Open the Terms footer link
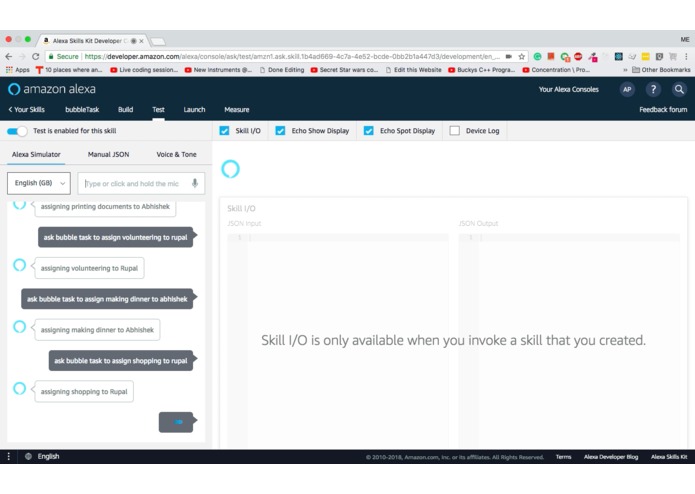 (563, 457)
